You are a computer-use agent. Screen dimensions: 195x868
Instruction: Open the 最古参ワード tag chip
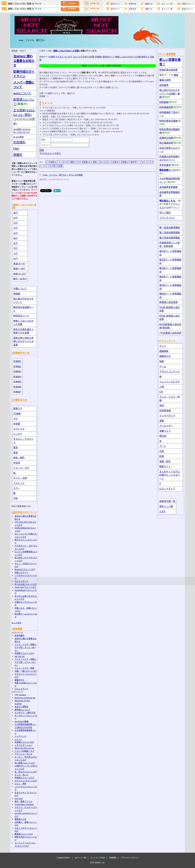point(135,162)
